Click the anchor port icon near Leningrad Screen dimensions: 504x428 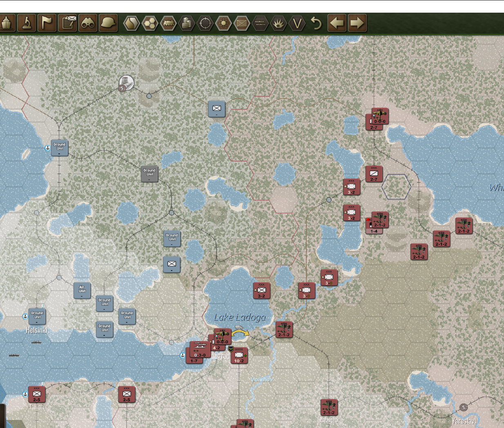pos(183,355)
